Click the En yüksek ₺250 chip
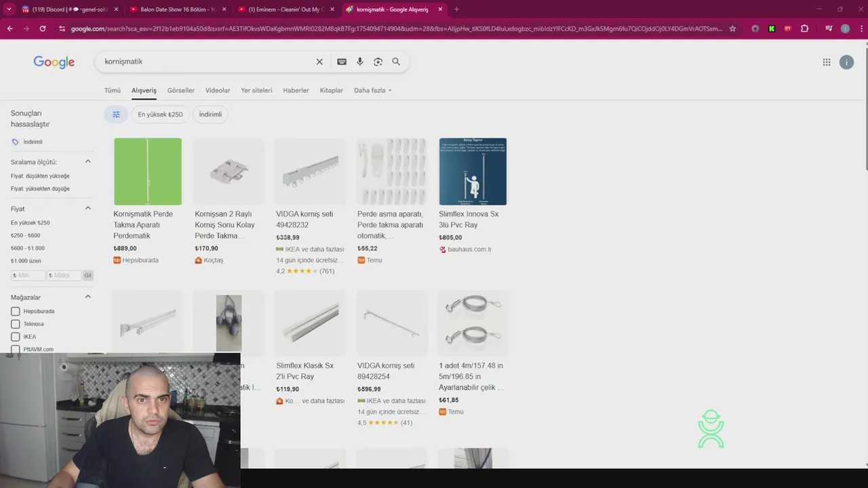The image size is (868, 488). coord(160,115)
